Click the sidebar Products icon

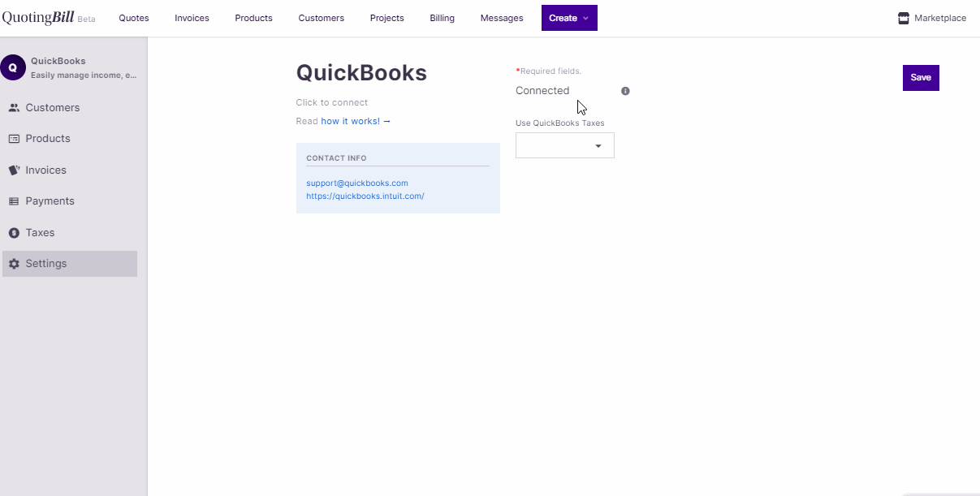[14, 139]
